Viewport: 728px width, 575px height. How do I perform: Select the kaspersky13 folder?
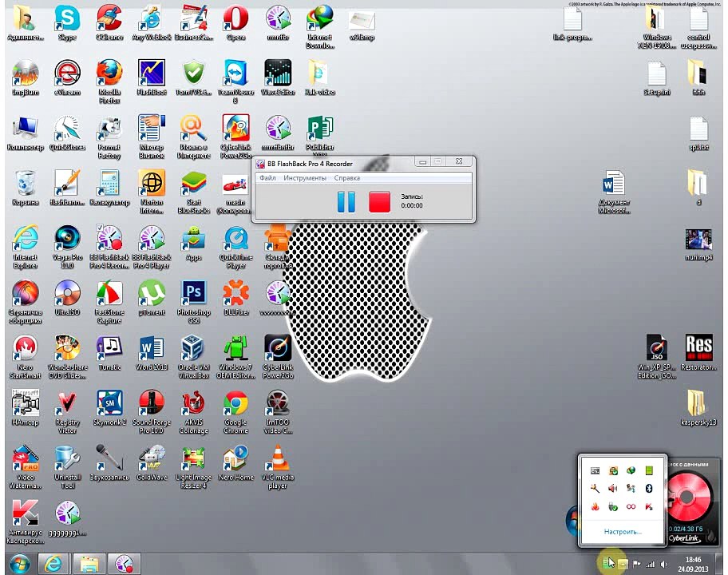tap(698, 408)
